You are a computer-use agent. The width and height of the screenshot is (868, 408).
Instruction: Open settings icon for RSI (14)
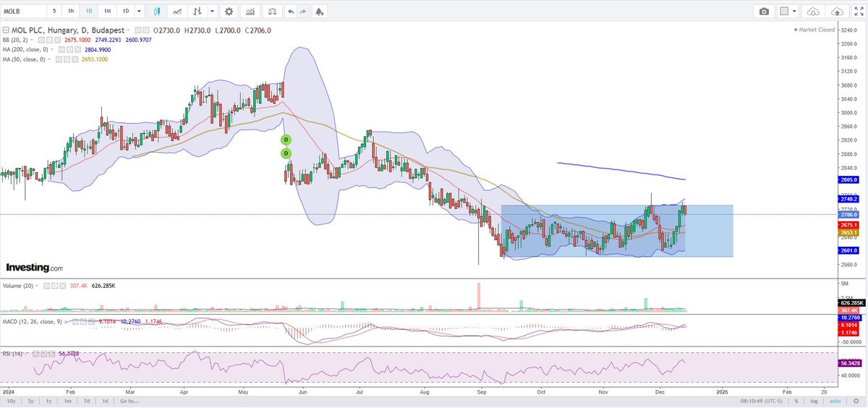coord(43,353)
